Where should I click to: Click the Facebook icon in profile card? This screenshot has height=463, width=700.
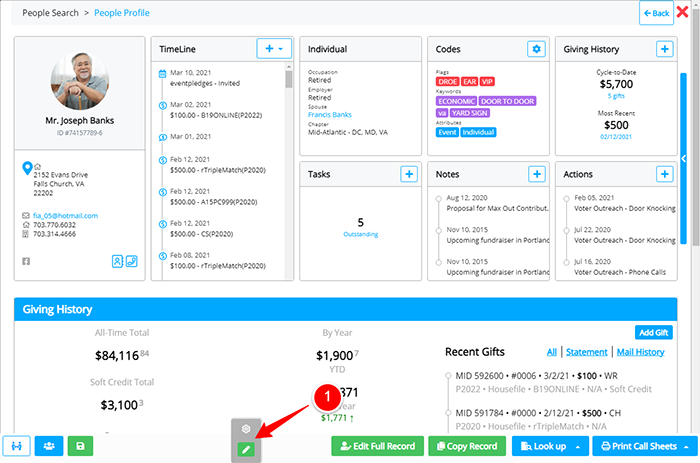click(x=26, y=261)
